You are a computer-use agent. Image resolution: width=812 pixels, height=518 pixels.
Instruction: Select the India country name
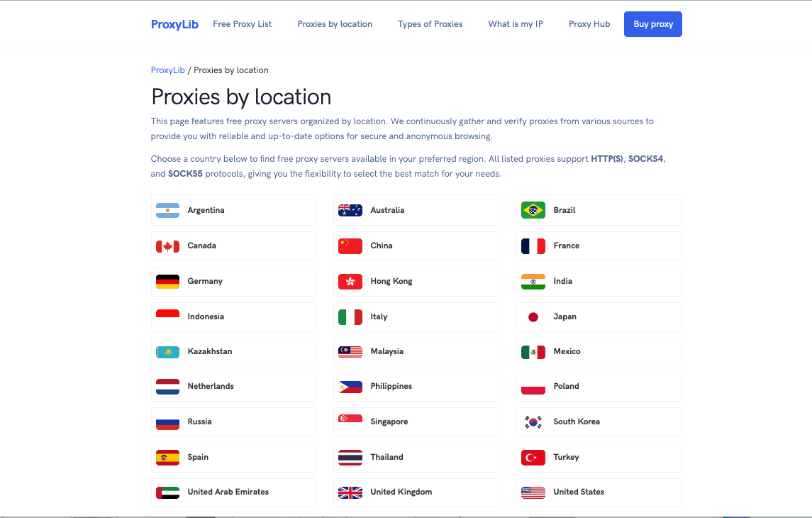(x=563, y=281)
